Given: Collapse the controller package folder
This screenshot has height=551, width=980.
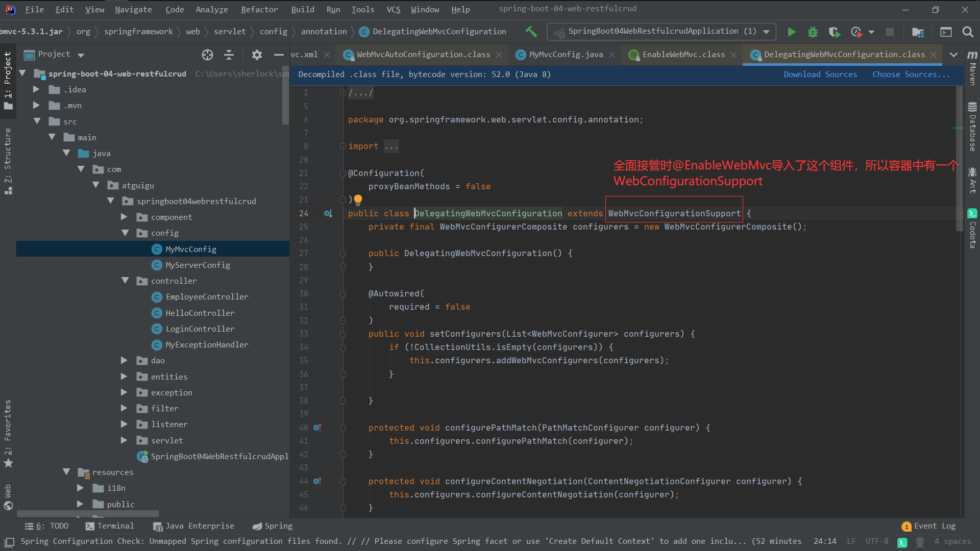Looking at the screenshot, I should click(x=125, y=281).
